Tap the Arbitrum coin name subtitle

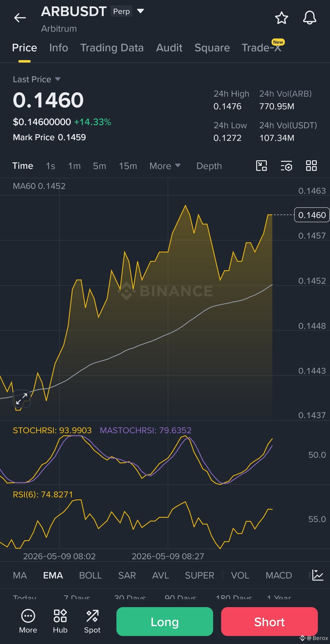pyautogui.click(x=59, y=28)
